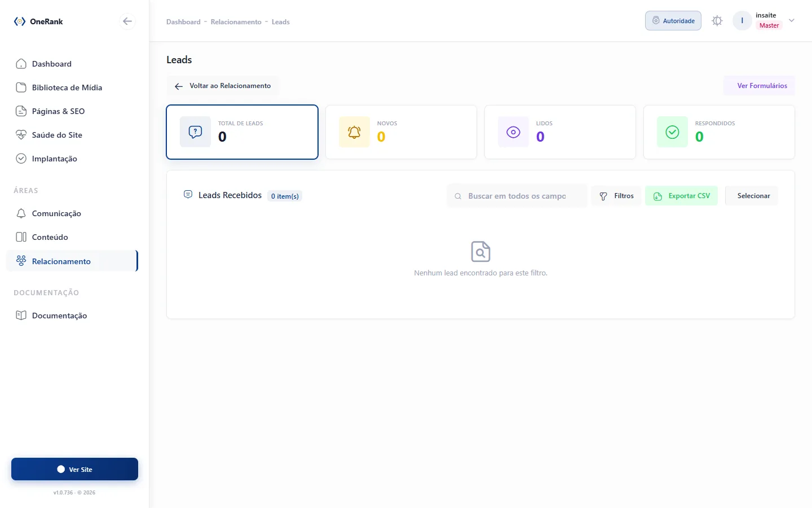Viewport: 812px width, 508px height.
Task: Click the 0 item(s) badge
Action: click(x=285, y=196)
